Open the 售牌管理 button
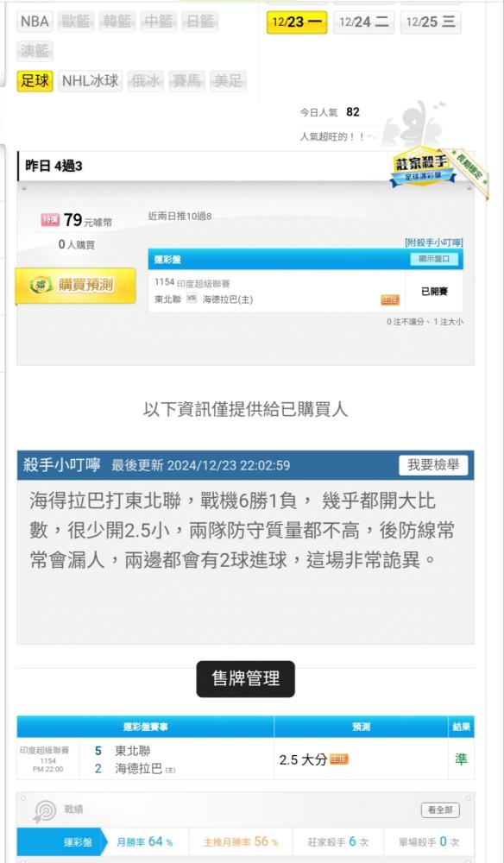 tap(245, 678)
